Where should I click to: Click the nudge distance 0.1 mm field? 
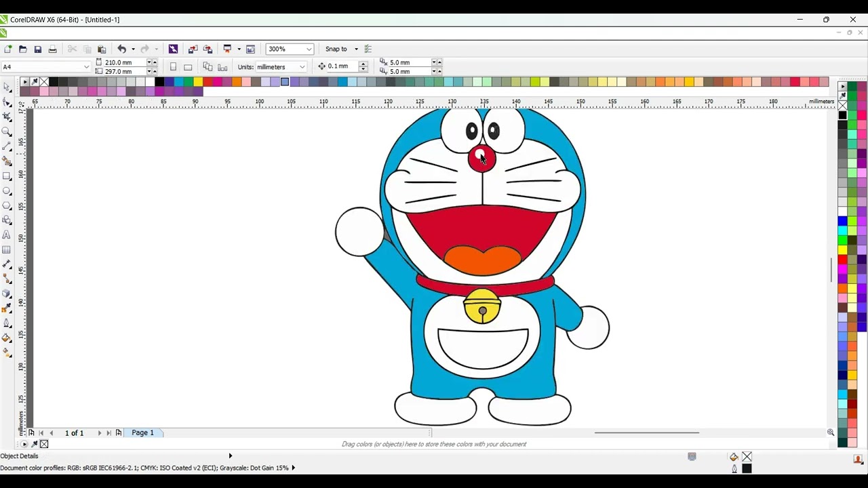click(342, 66)
